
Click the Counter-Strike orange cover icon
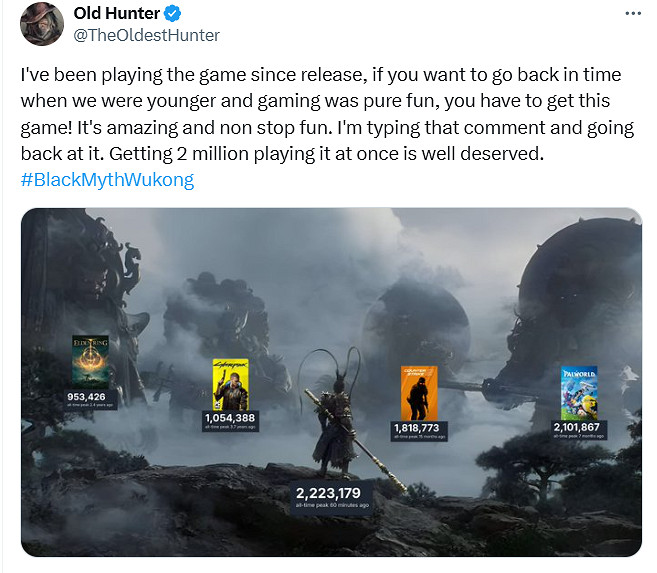[x=418, y=393]
